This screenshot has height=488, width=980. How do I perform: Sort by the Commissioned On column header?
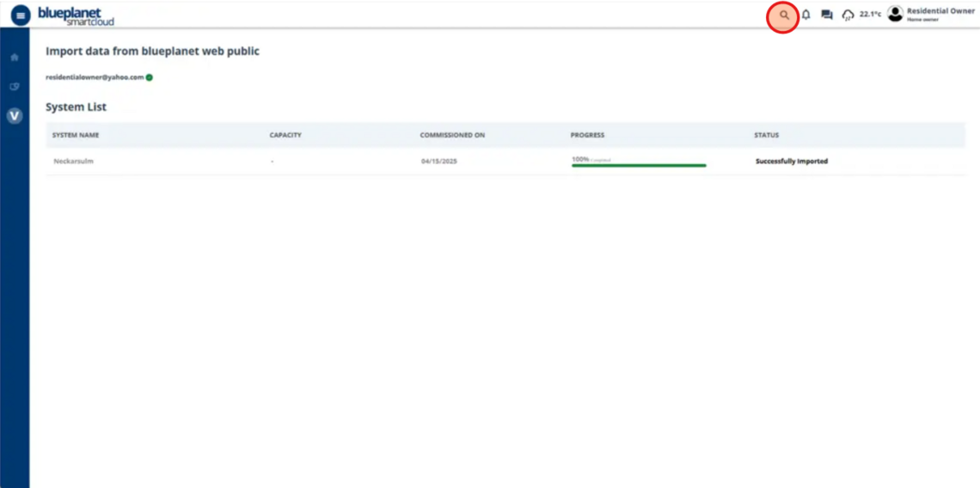tap(452, 136)
